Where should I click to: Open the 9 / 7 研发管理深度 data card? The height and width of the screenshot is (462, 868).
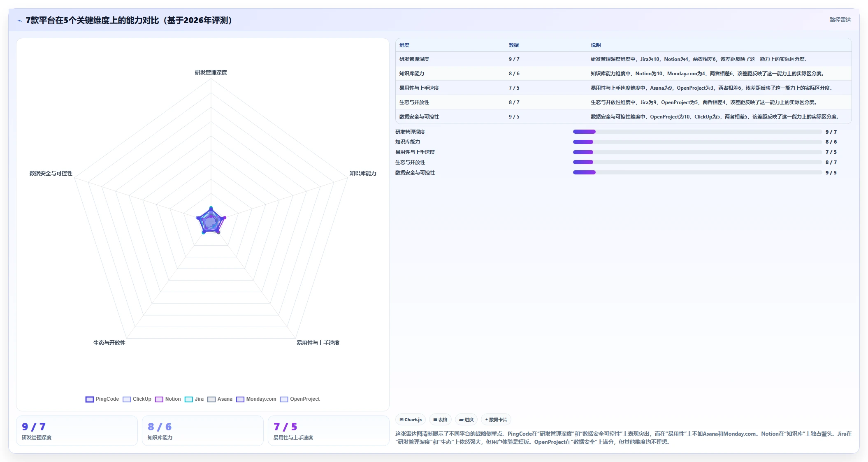(x=77, y=431)
